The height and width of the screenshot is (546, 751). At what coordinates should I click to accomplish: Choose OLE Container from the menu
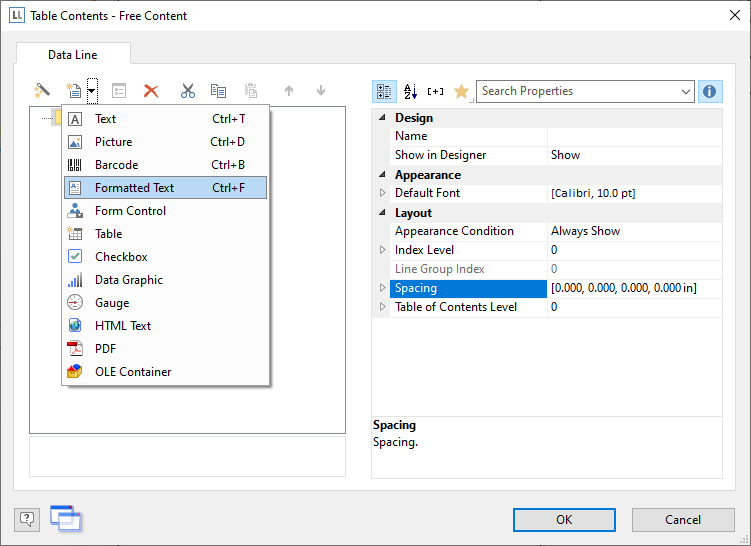pyautogui.click(x=165, y=372)
